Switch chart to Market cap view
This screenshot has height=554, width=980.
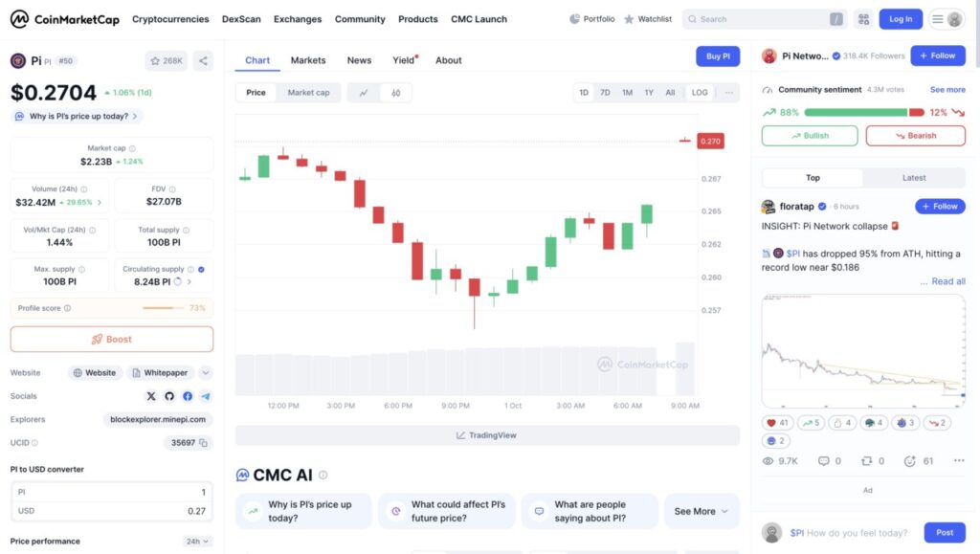pyautogui.click(x=308, y=93)
